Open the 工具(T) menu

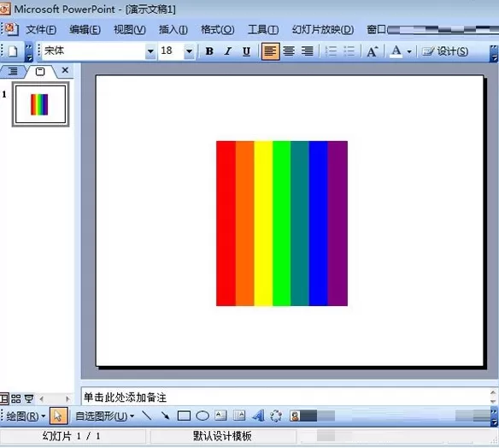coord(263,30)
